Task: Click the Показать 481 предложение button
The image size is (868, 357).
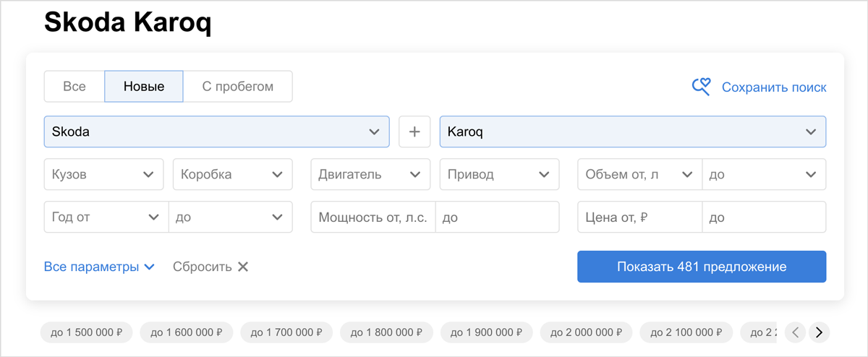Action: click(x=702, y=267)
